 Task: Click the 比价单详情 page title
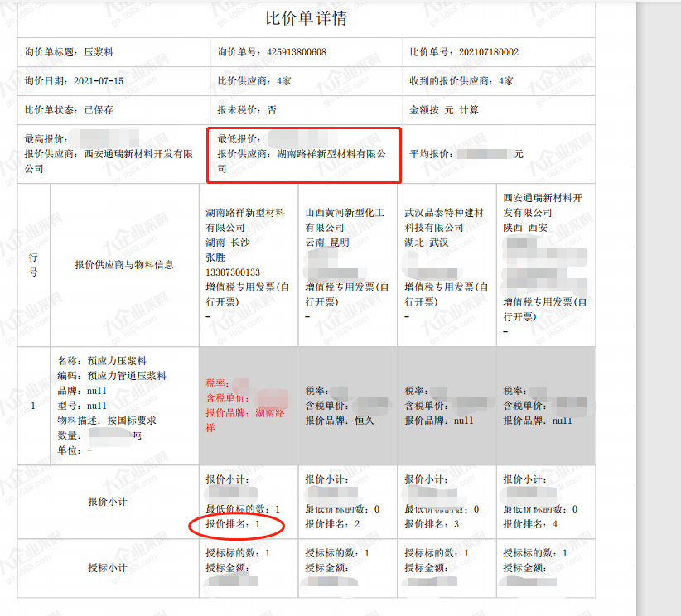point(306,18)
